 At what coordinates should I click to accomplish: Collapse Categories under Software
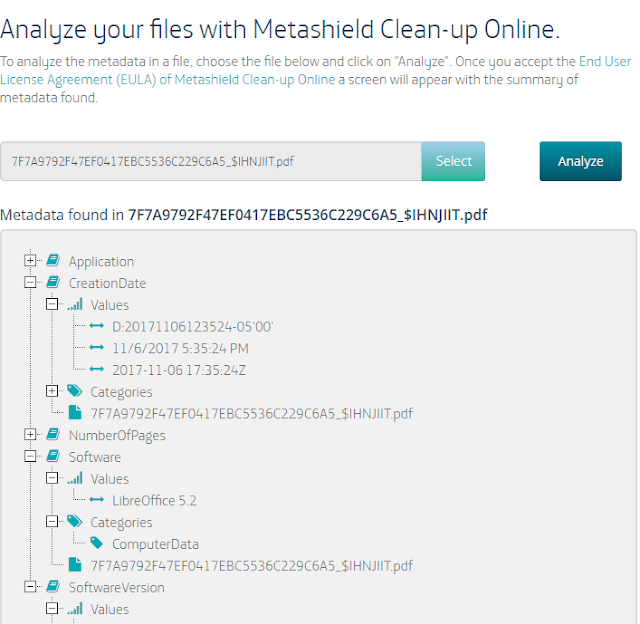[x=52, y=521]
